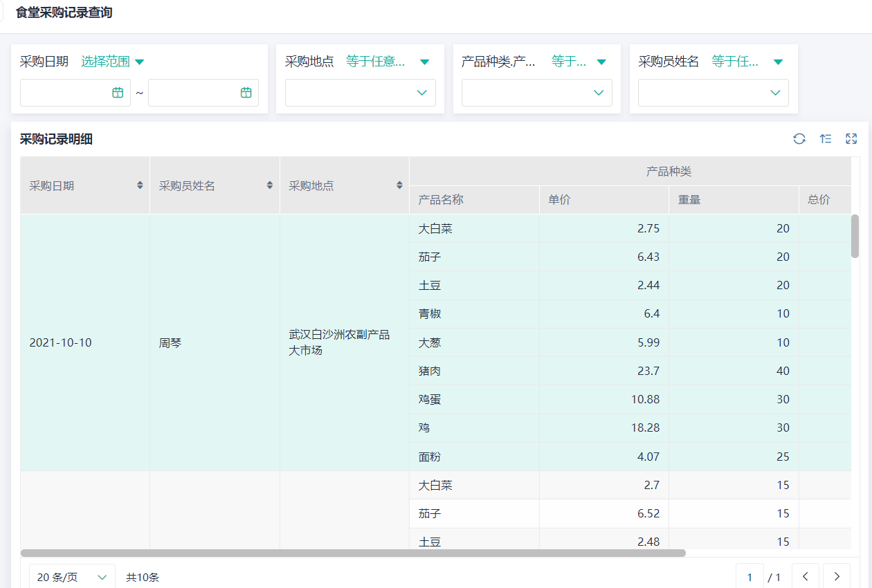Screen dimensions: 872x588
Task: Select the 2021-10-10 date cell
Action: (x=60, y=343)
